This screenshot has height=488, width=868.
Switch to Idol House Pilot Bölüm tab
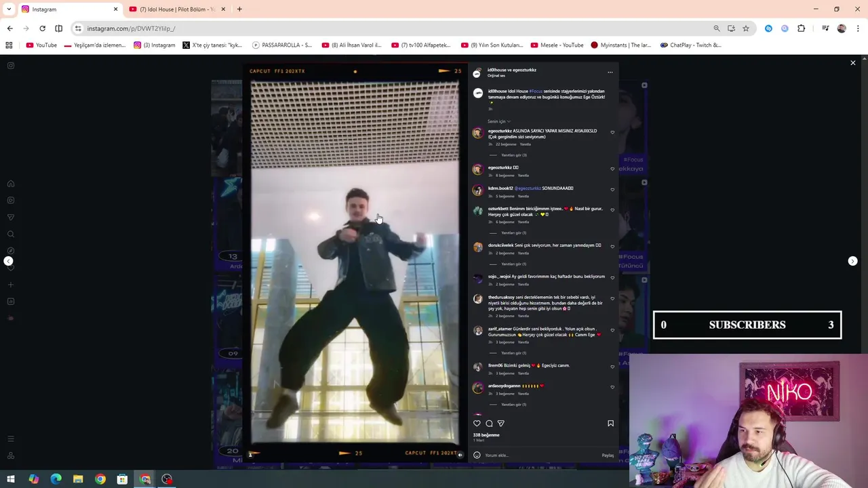click(178, 9)
